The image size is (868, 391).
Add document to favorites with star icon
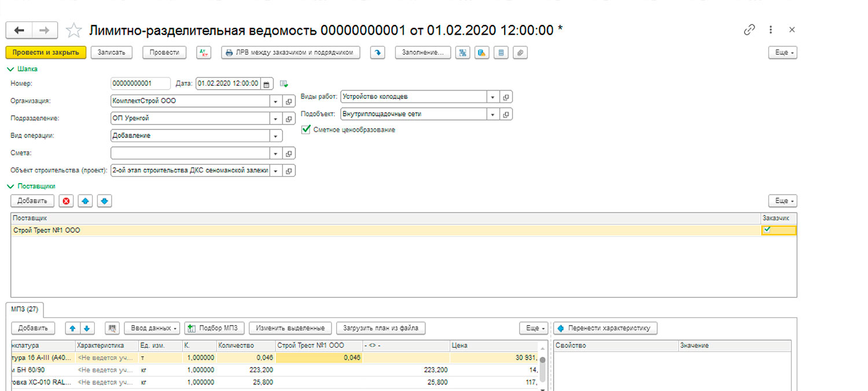[x=73, y=30]
